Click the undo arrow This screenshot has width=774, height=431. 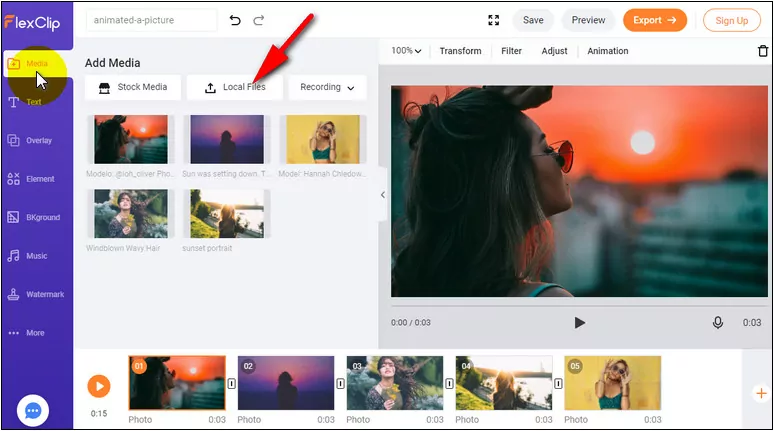coord(235,20)
